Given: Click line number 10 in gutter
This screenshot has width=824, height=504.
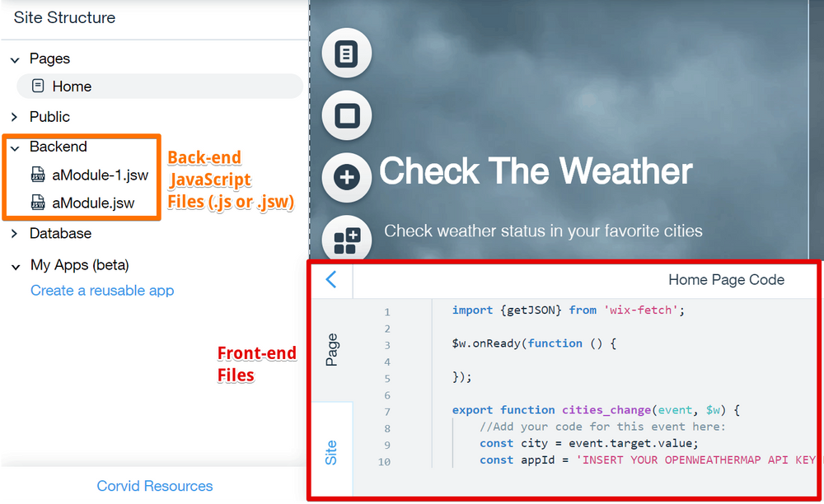Looking at the screenshot, I should [384, 461].
